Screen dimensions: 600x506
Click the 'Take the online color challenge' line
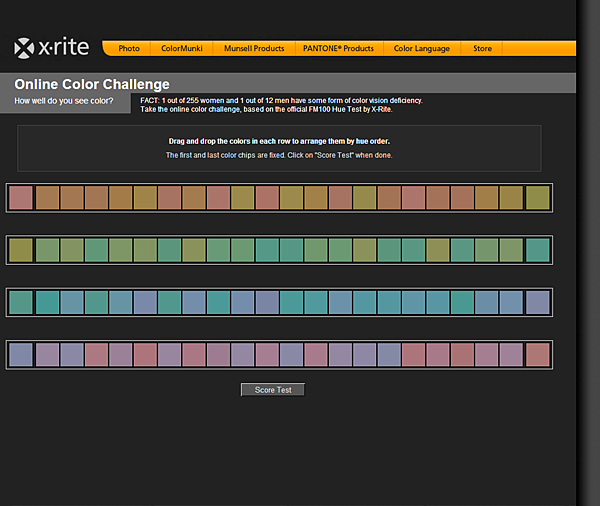pyautogui.click(x=266, y=109)
